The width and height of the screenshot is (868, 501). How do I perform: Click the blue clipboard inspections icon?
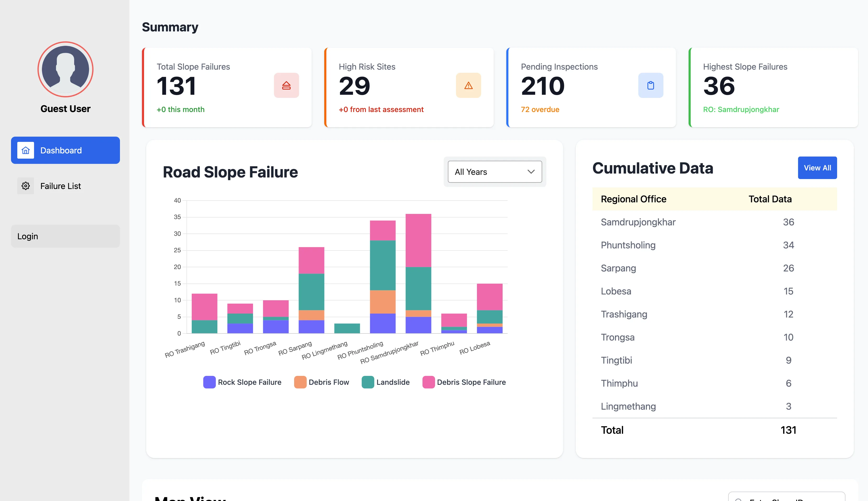click(x=650, y=85)
